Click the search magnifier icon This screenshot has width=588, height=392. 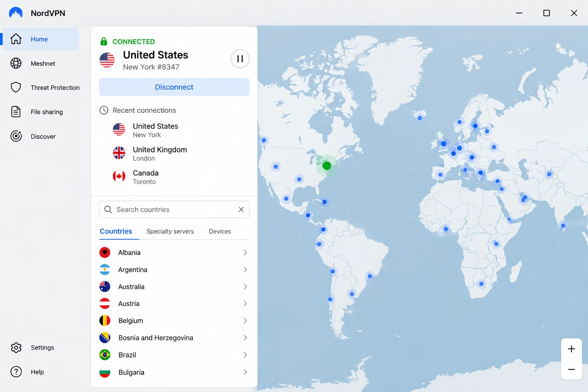(108, 209)
